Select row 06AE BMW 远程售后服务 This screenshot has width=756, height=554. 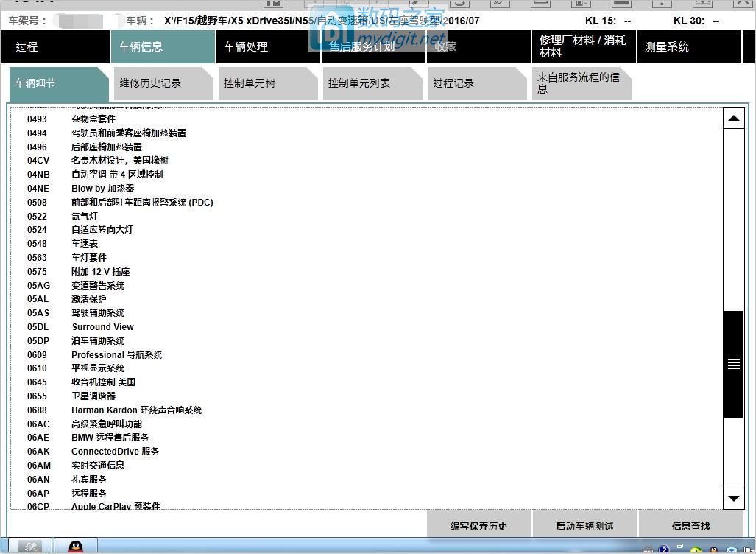tap(88, 437)
